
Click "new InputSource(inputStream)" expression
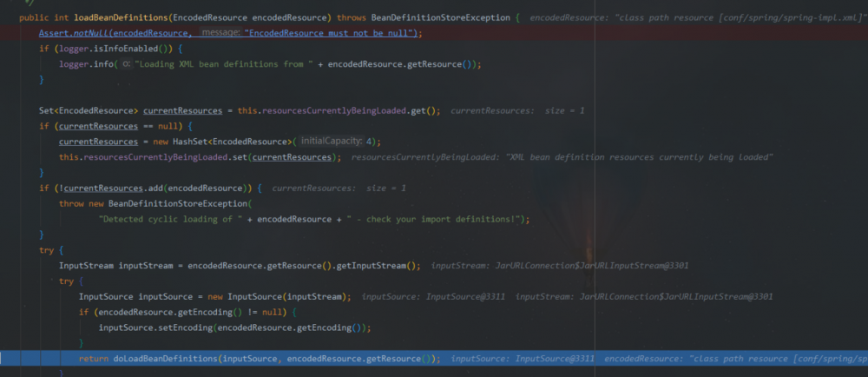point(276,297)
